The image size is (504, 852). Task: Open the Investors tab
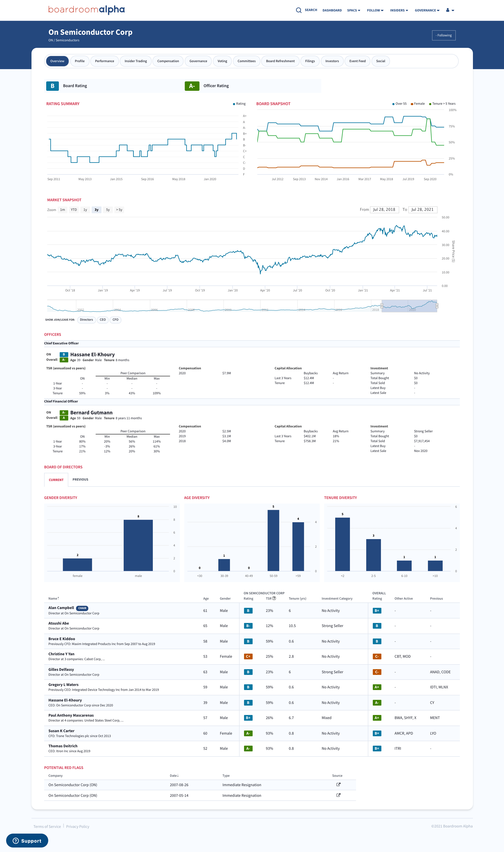(x=332, y=61)
